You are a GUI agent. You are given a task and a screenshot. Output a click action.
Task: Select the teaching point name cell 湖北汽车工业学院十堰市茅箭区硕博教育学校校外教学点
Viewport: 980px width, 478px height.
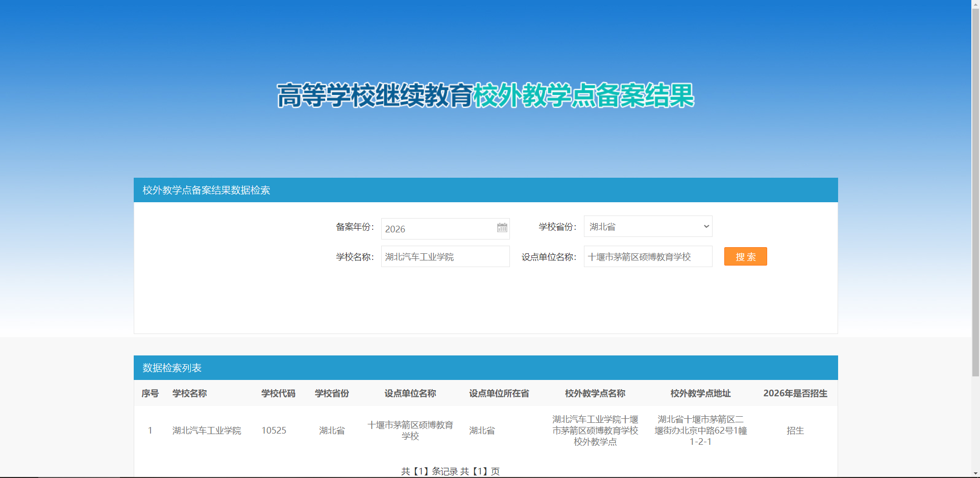595,431
